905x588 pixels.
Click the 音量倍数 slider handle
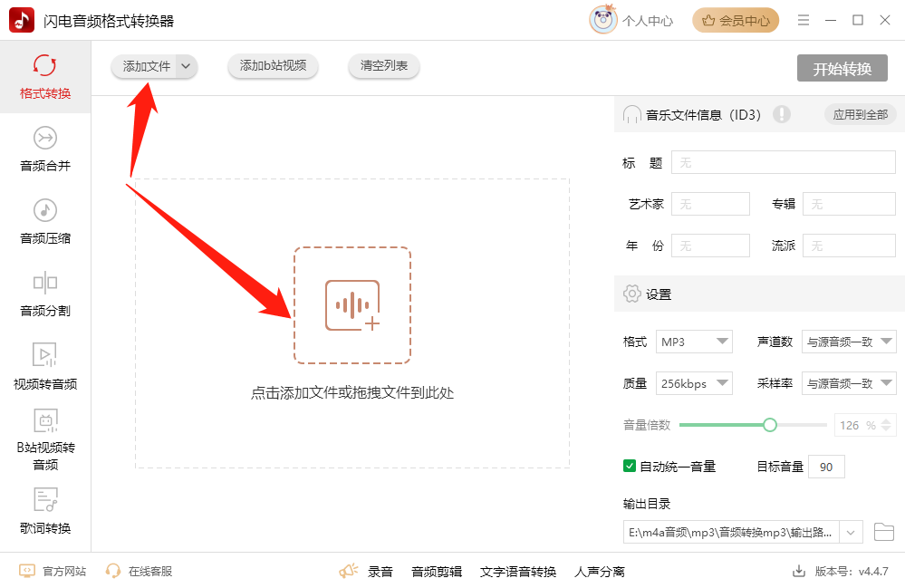pyautogui.click(x=769, y=425)
